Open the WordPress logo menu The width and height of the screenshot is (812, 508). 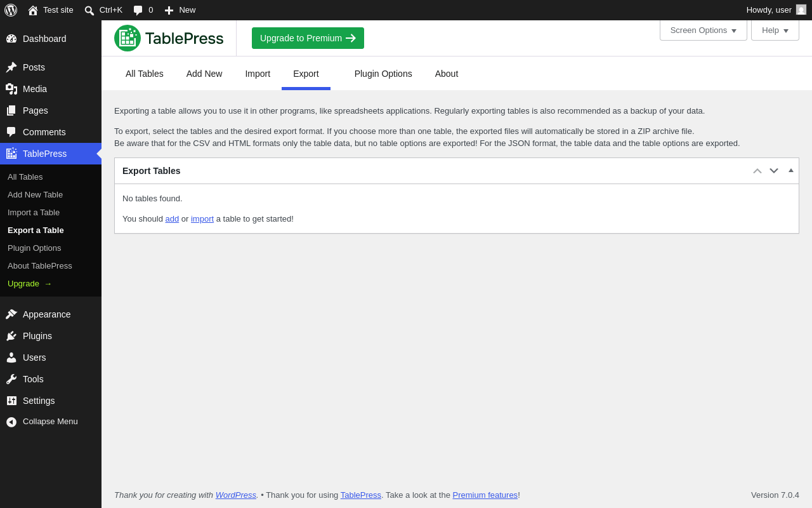(x=11, y=10)
